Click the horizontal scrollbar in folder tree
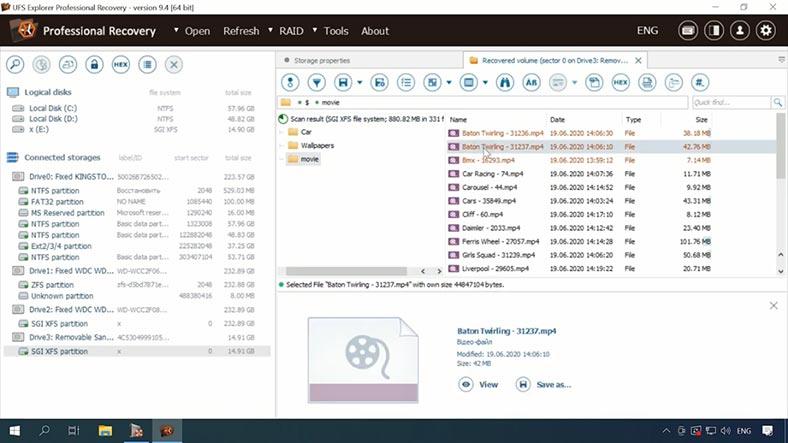 [x=346, y=271]
